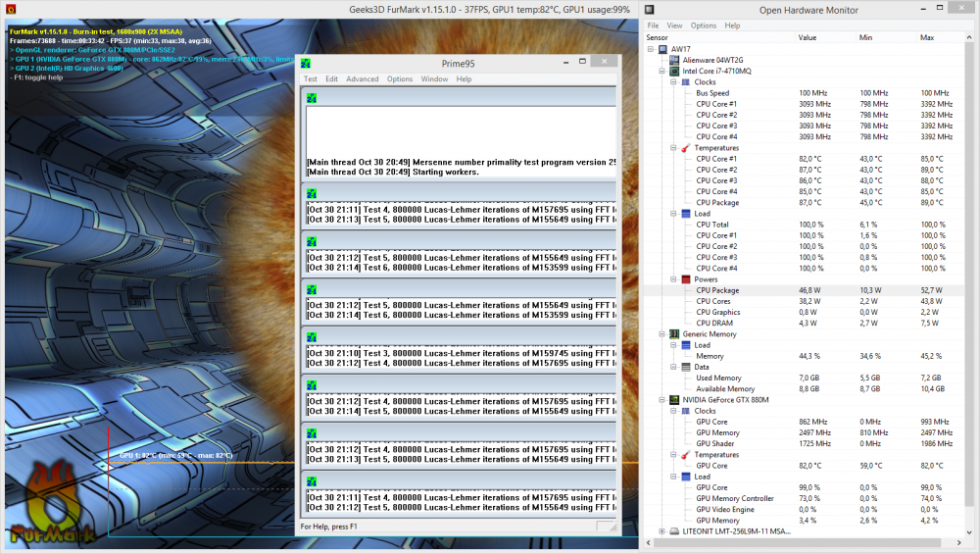
Task: Open Options menu in Open Hardware Monitor
Action: (703, 25)
